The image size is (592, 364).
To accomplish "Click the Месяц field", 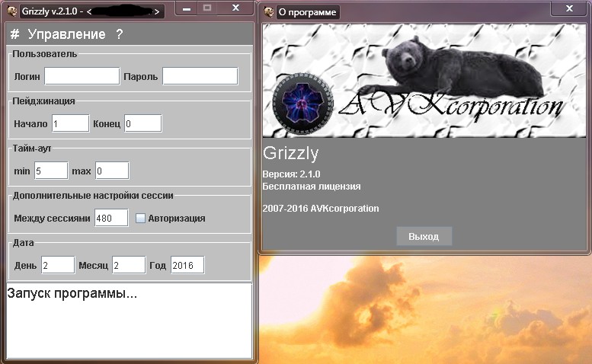I will [129, 265].
